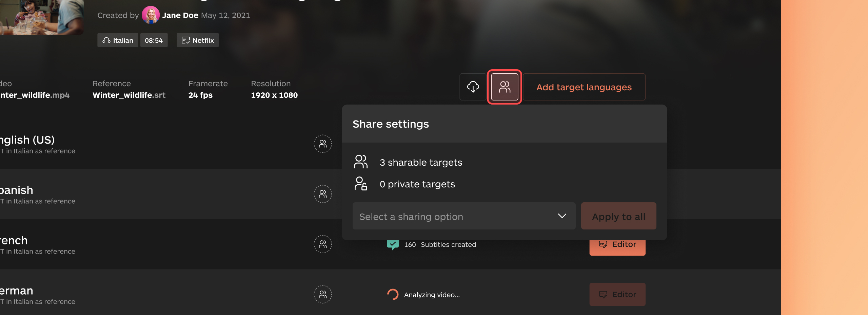Click the Add target languages button
The width and height of the screenshot is (868, 315).
(x=584, y=87)
